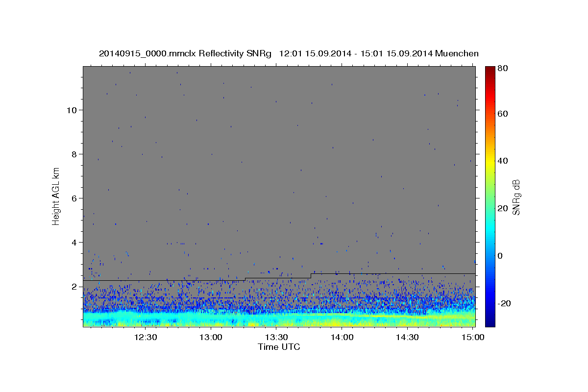Click the colorbar value label -20
588x392 pixels.
(x=505, y=303)
